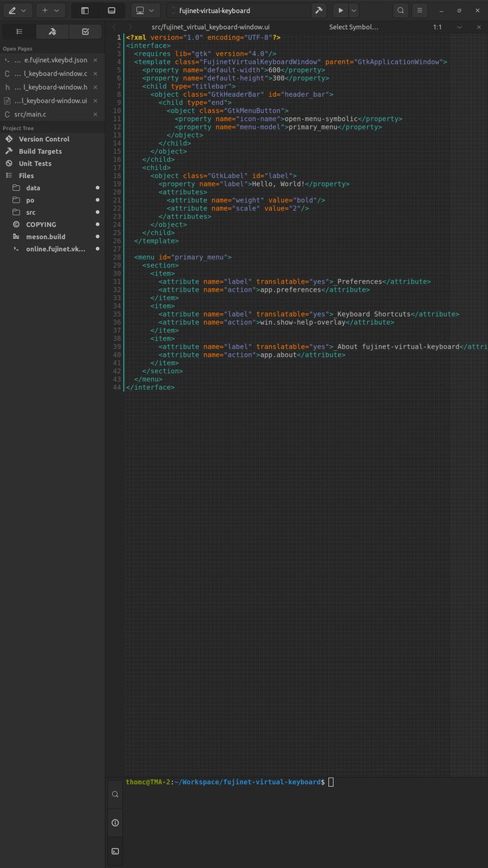Close the l_keyboard-window.c page
The height and width of the screenshot is (868, 488).
95,74
